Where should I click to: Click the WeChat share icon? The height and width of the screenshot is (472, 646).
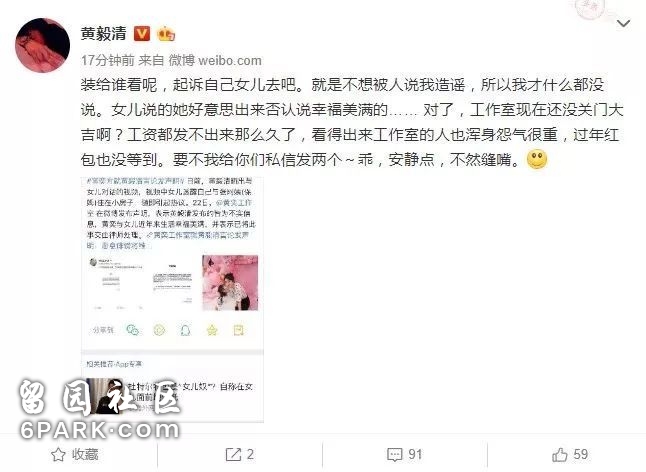[133, 330]
